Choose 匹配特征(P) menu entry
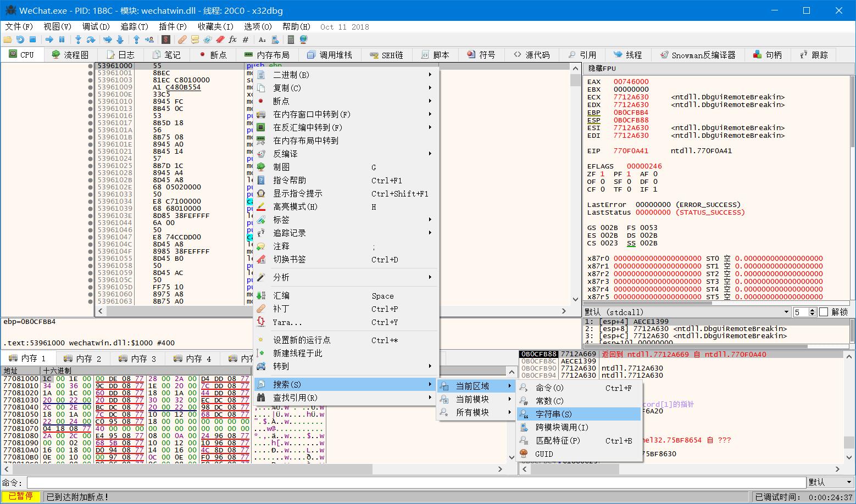 click(x=579, y=440)
